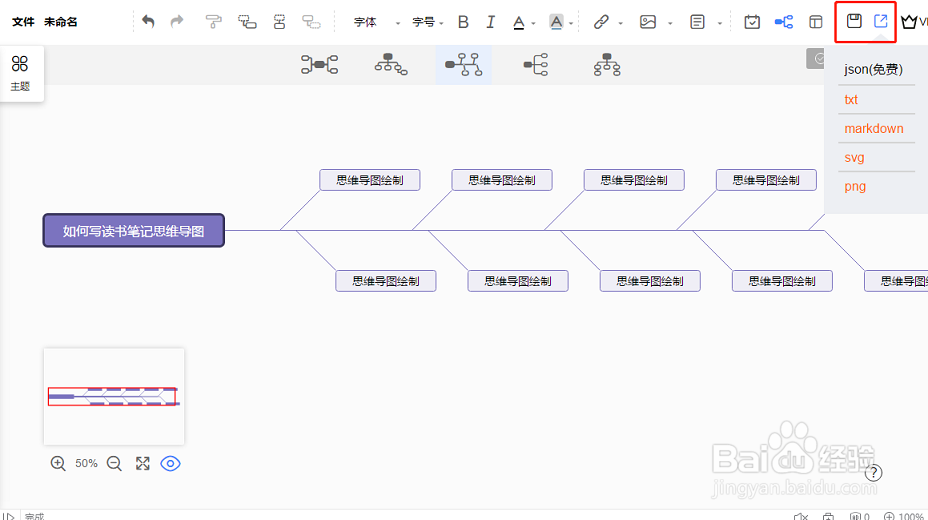Viewport: 928px width, 520px height.
Task: Open font color dropdown arrow
Action: [533, 24]
